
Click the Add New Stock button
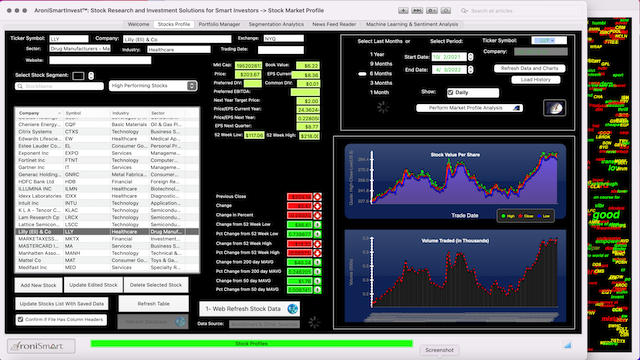[x=38, y=285]
